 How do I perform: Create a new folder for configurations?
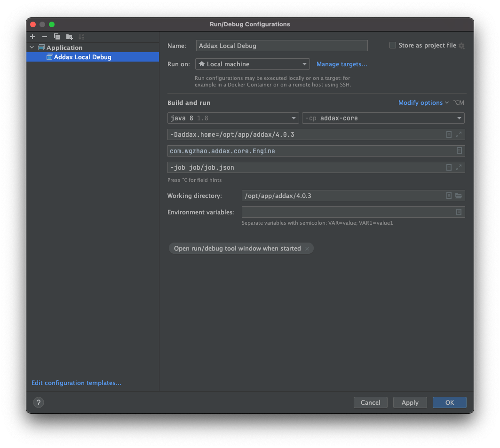pyautogui.click(x=69, y=37)
